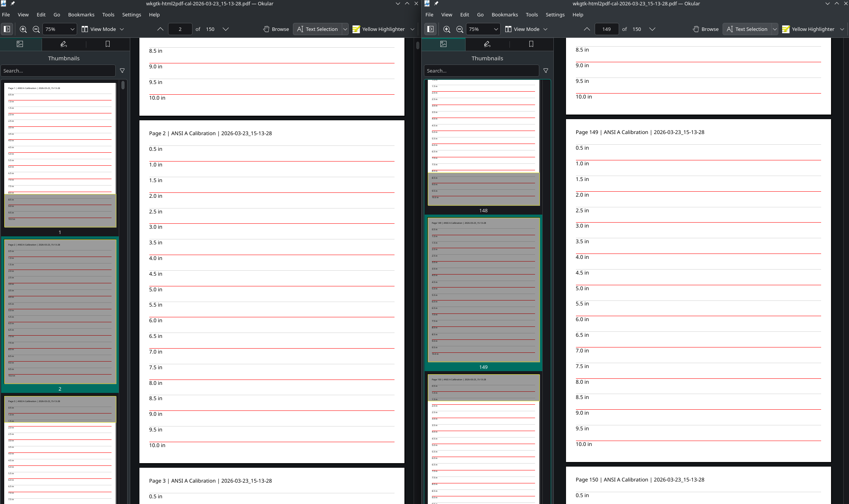Expand Text Selection options arrow, left window
This screenshot has width=849, height=504.
coord(345,29)
